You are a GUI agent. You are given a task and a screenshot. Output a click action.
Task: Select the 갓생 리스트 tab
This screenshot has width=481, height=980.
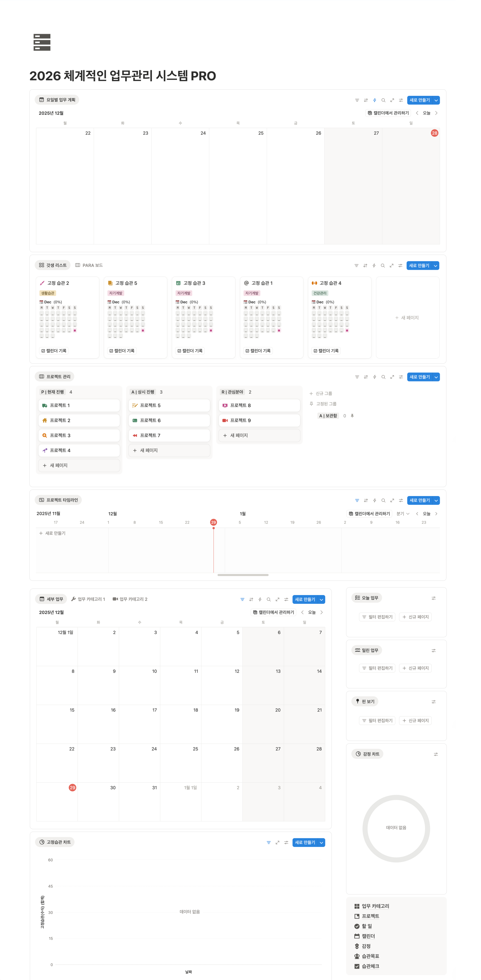(53, 265)
